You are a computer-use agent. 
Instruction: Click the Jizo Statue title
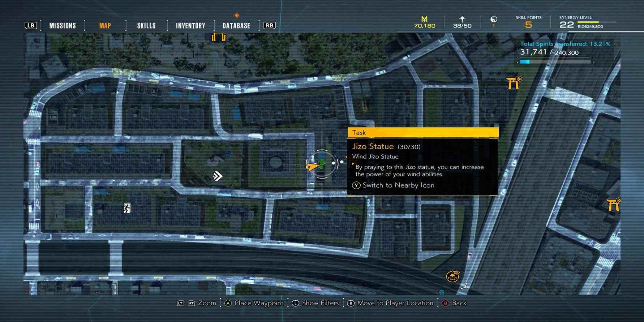click(x=373, y=146)
